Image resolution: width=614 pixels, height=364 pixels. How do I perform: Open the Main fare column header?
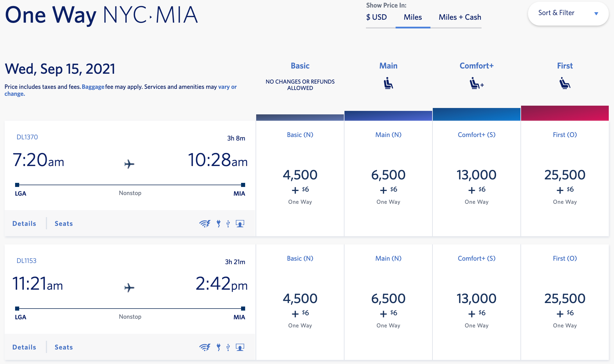tap(388, 66)
